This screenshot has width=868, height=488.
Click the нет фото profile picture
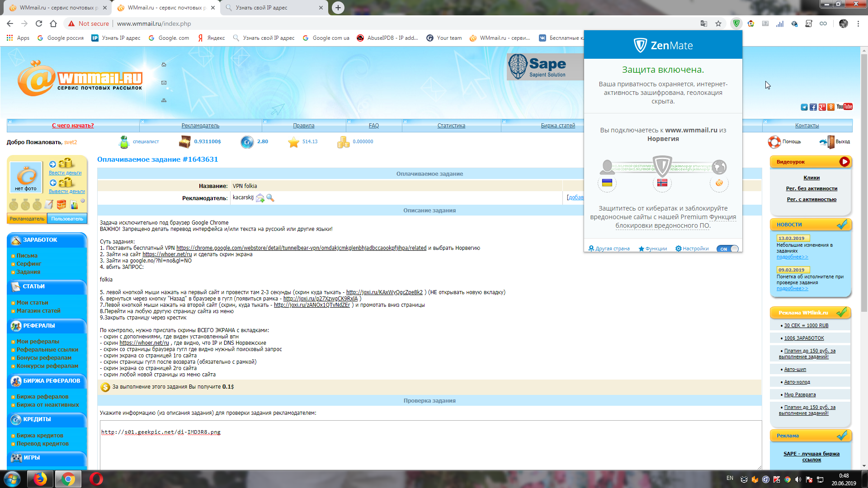[26, 177]
